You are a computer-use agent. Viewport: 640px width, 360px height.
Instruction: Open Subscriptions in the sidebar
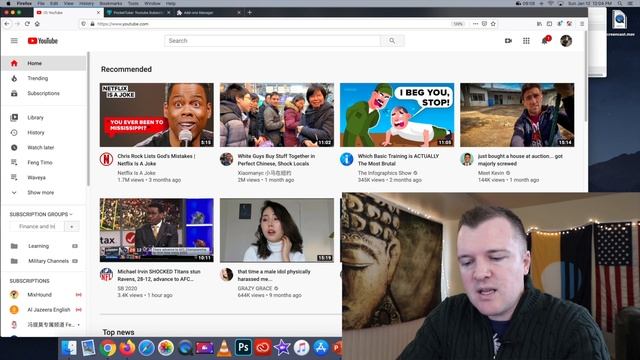coord(44,93)
